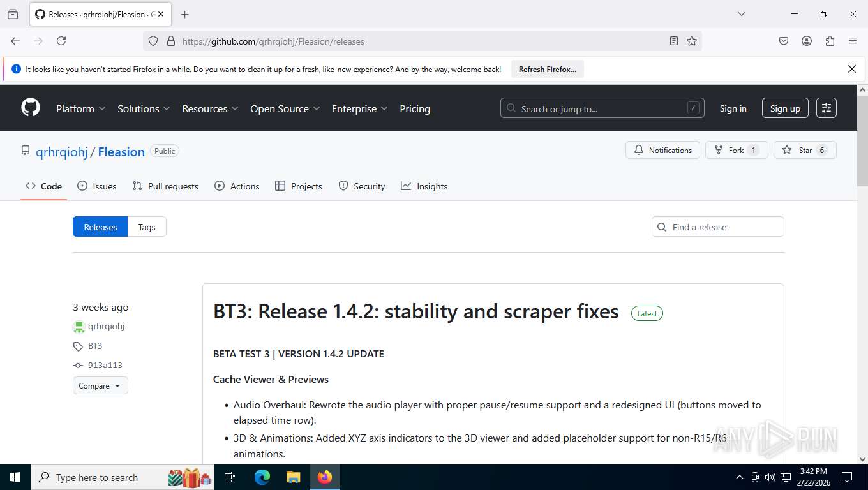The image size is (868, 490).
Task: Reload the page with the refresh icon
Action: click(x=61, y=41)
